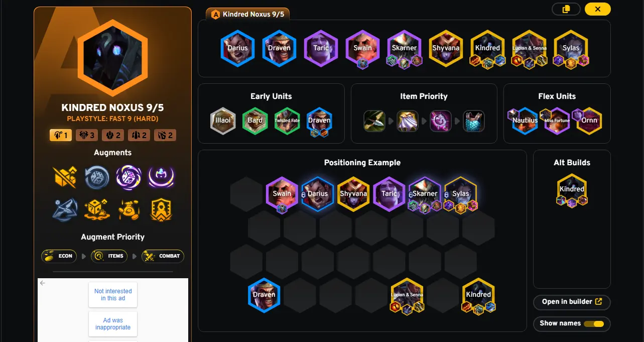Click the ad back arrow
Screen dimensions: 644x342
point(43,283)
